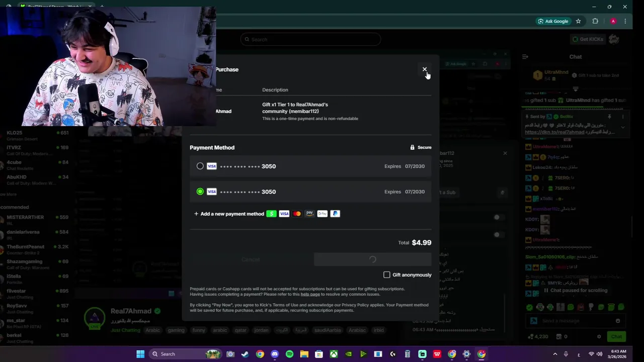
Task: Open the chat shop icon
Action: tap(559, 336)
